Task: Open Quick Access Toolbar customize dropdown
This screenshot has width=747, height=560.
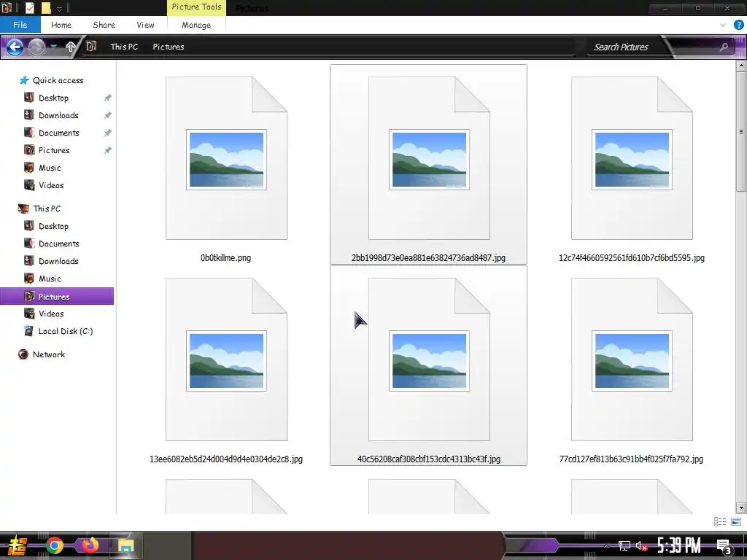Action: (59, 8)
